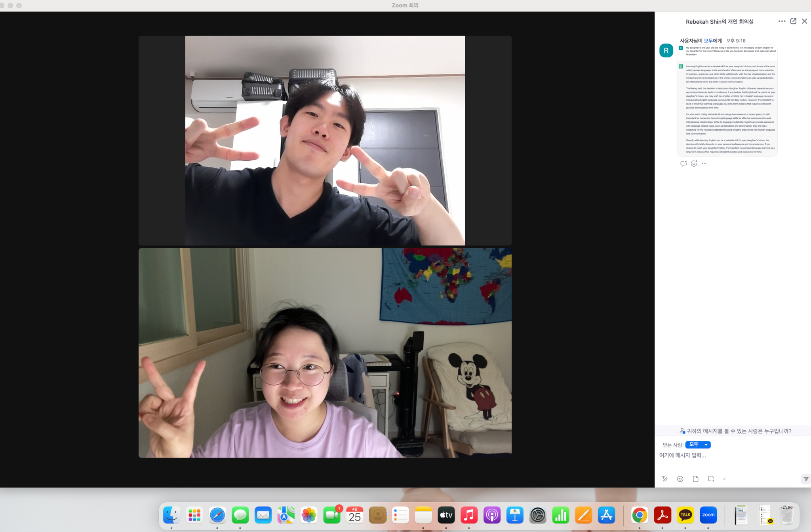Open Google Chrome from the Dock
The width and height of the screenshot is (811, 532).
point(640,515)
